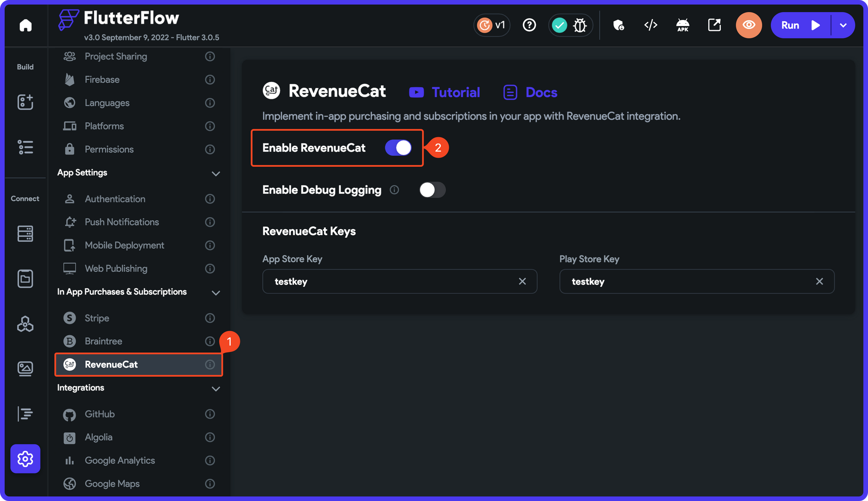The image size is (868, 501).
Task: Click the orange preview eye button
Action: click(x=749, y=25)
